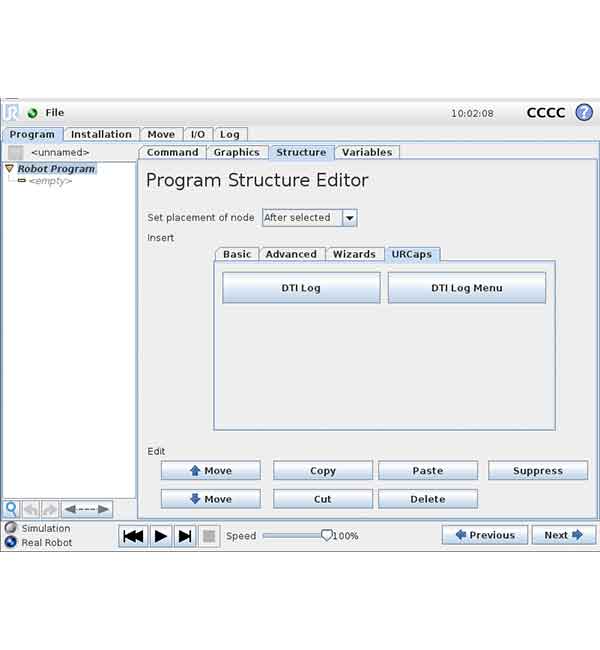Select the <empty> node in tree
Image resolution: width=600 pixels, height=650 pixels.
pos(50,181)
